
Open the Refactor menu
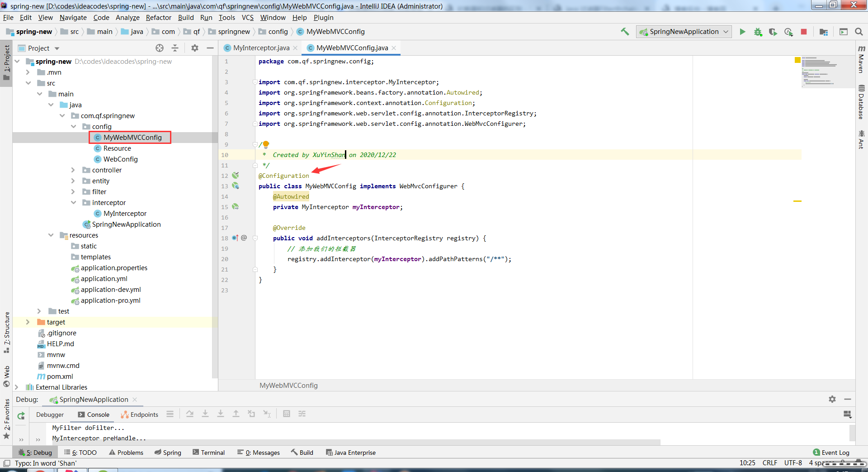pyautogui.click(x=158, y=18)
